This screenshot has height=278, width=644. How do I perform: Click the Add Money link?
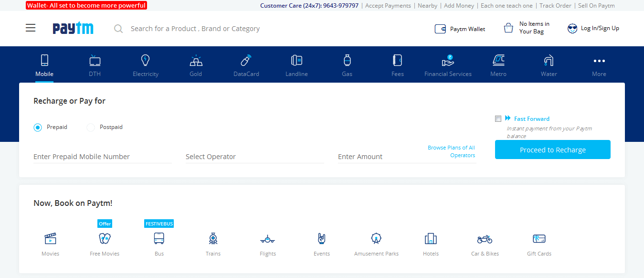pyautogui.click(x=459, y=6)
